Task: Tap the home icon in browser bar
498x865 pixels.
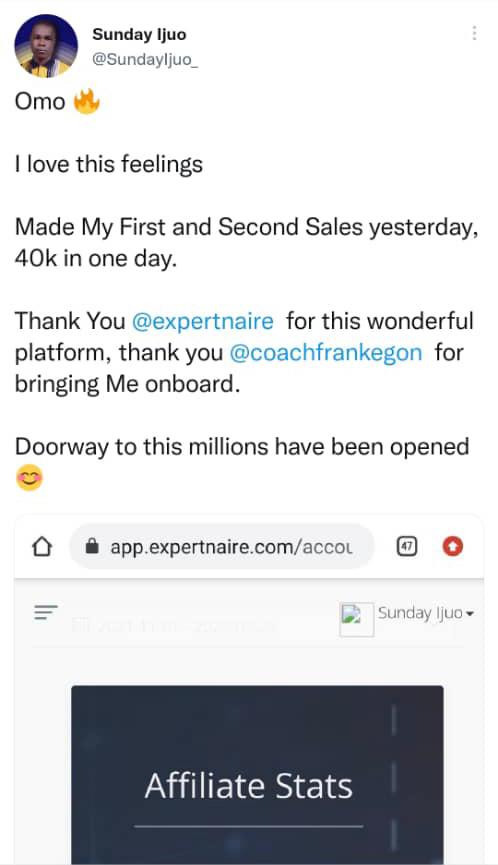Action: [x=42, y=547]
